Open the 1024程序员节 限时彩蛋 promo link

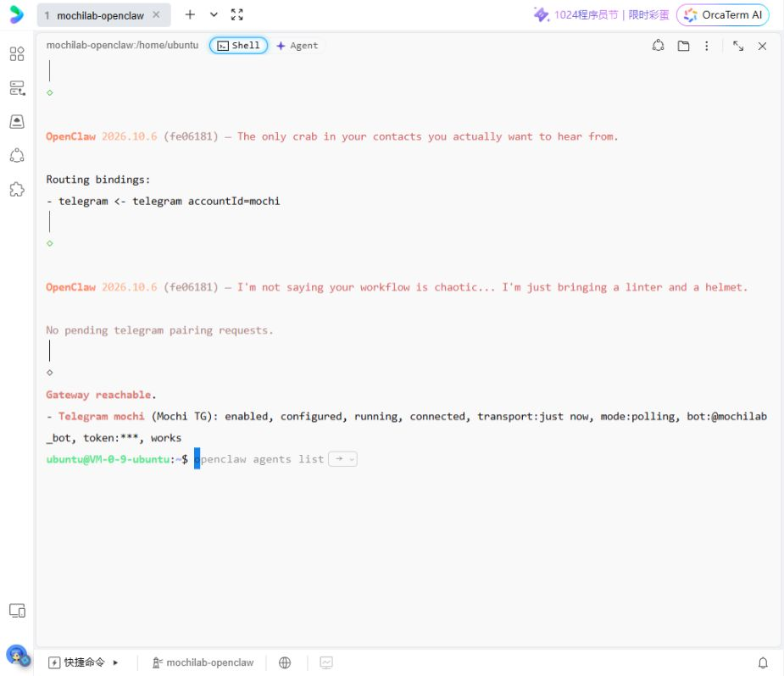[x=601, y=15]
